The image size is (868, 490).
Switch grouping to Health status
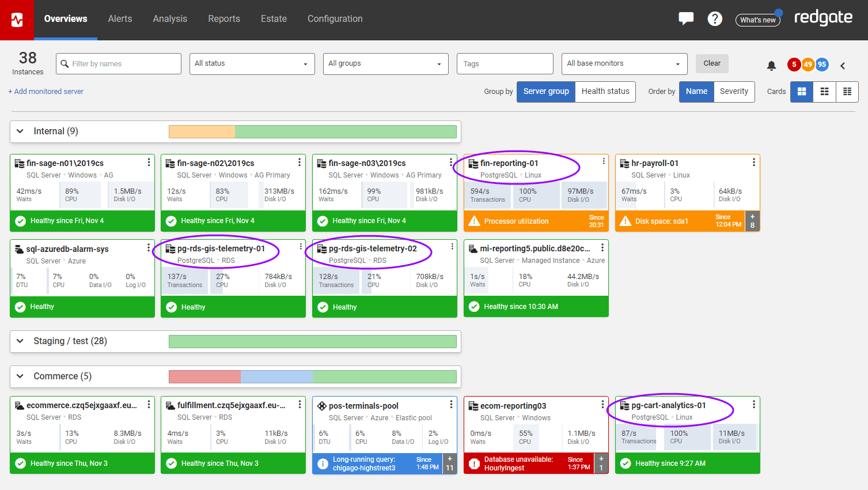pos(605,91)
